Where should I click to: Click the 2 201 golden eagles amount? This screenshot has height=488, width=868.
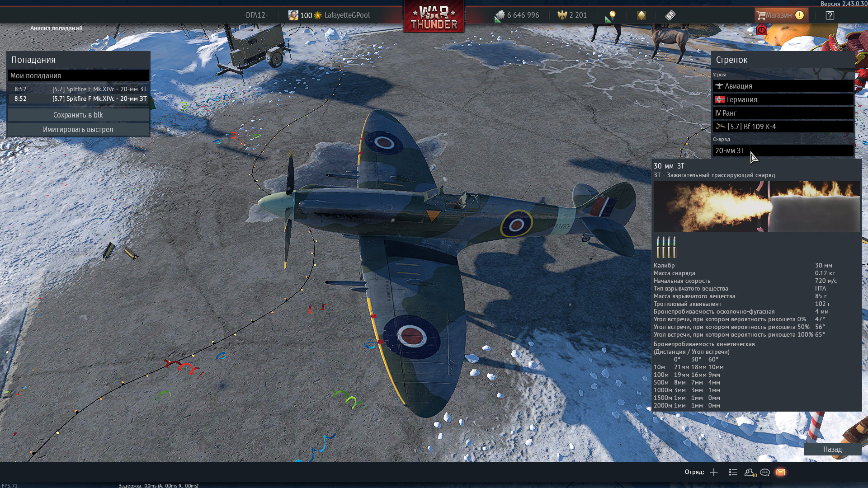pos(578,15)
